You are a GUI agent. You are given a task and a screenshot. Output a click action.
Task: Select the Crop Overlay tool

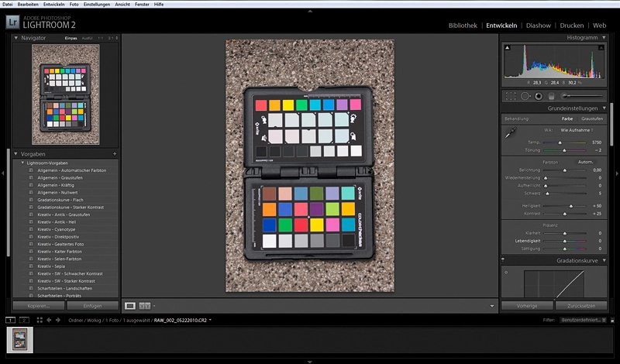[511, 96]
